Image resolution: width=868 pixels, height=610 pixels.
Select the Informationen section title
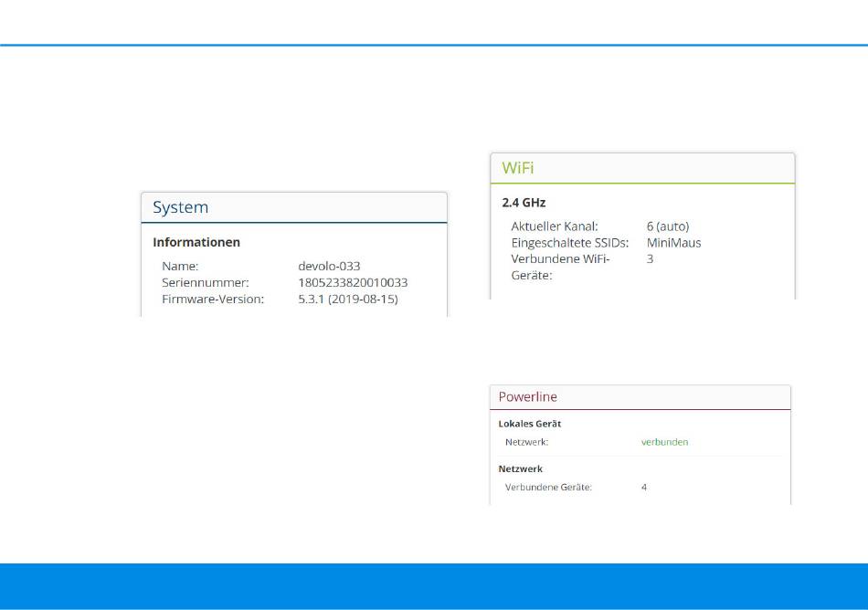[196, 242]
